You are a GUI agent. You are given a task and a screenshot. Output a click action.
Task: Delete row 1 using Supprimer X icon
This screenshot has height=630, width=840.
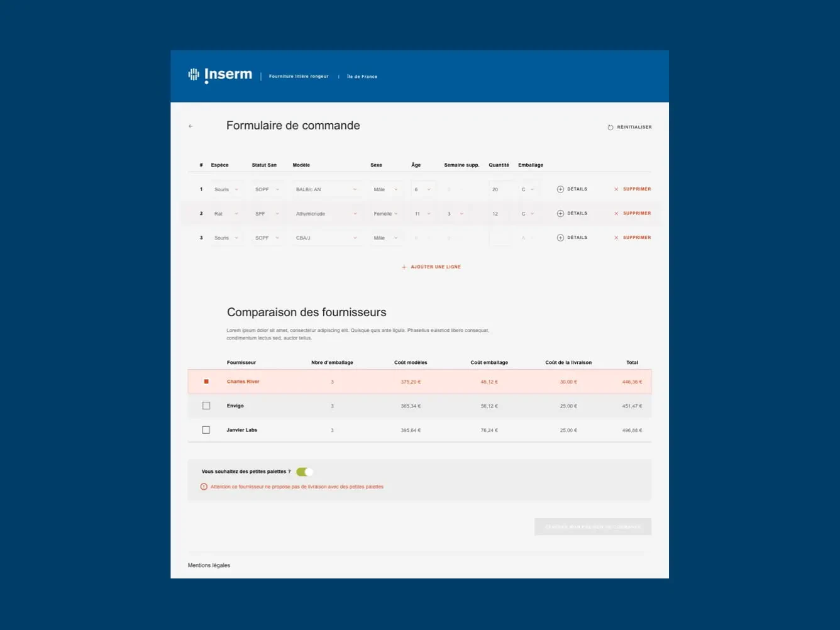point(616,189)
